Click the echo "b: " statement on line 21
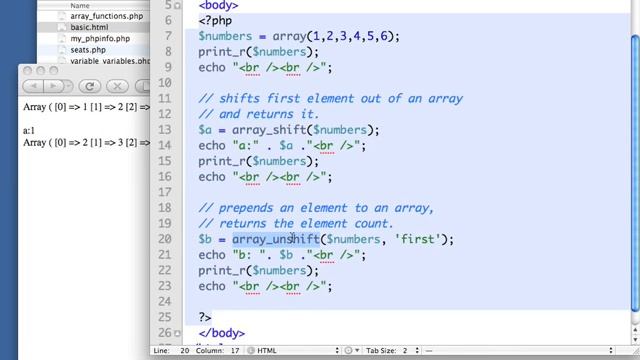This screenshot has width=640, height=360. 282,255
